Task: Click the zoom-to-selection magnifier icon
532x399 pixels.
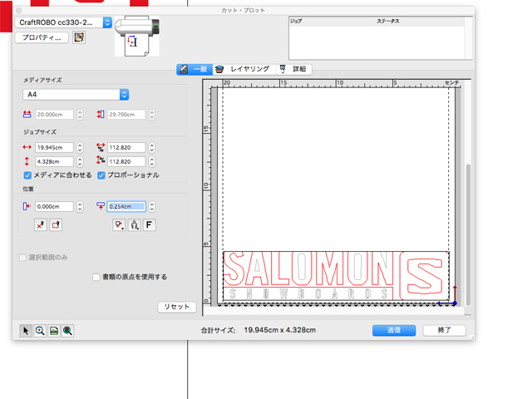Action: click(x=68, y=330)
